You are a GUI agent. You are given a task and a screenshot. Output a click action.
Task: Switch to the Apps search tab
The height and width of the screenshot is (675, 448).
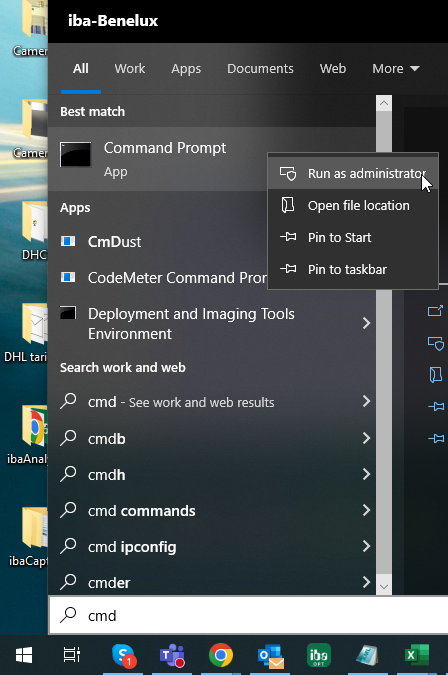pos(186,68)
